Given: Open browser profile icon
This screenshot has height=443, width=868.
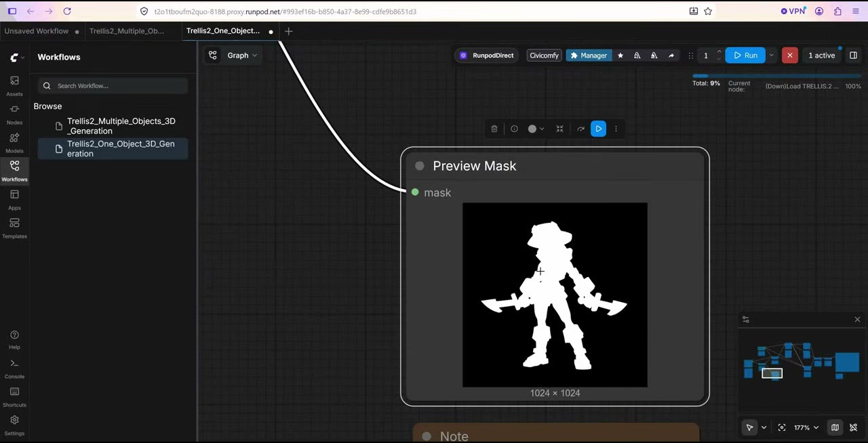Looking at the screenshot, I should 819,12.
